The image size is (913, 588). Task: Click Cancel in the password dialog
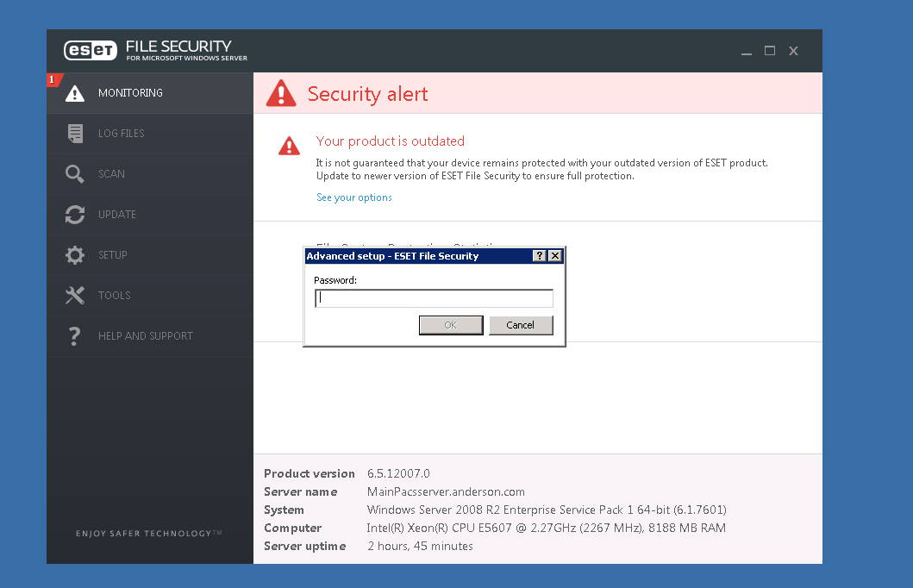pos(521,325)
